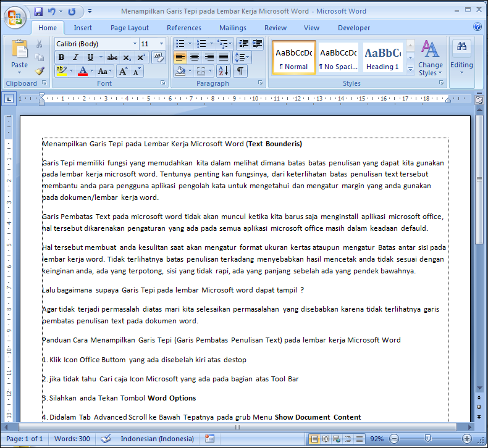Shrink the font size

pyautogui.click(x=137, y=71)
